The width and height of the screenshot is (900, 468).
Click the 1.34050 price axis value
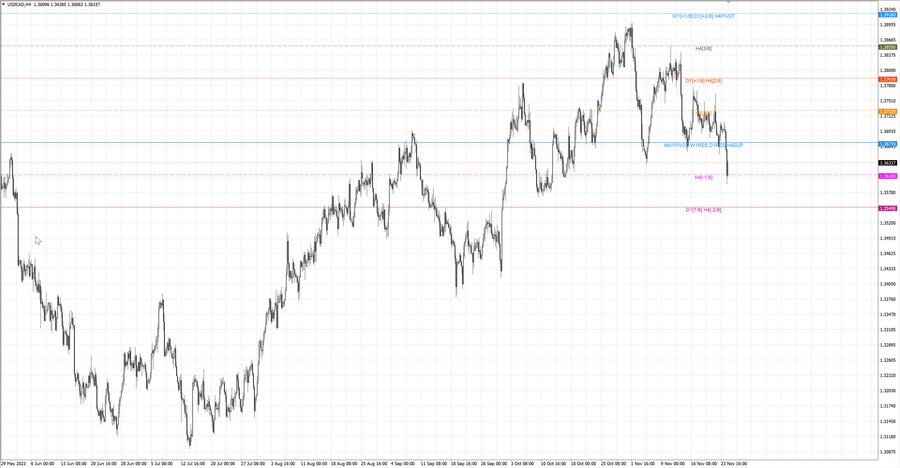[x=888, y=284]
